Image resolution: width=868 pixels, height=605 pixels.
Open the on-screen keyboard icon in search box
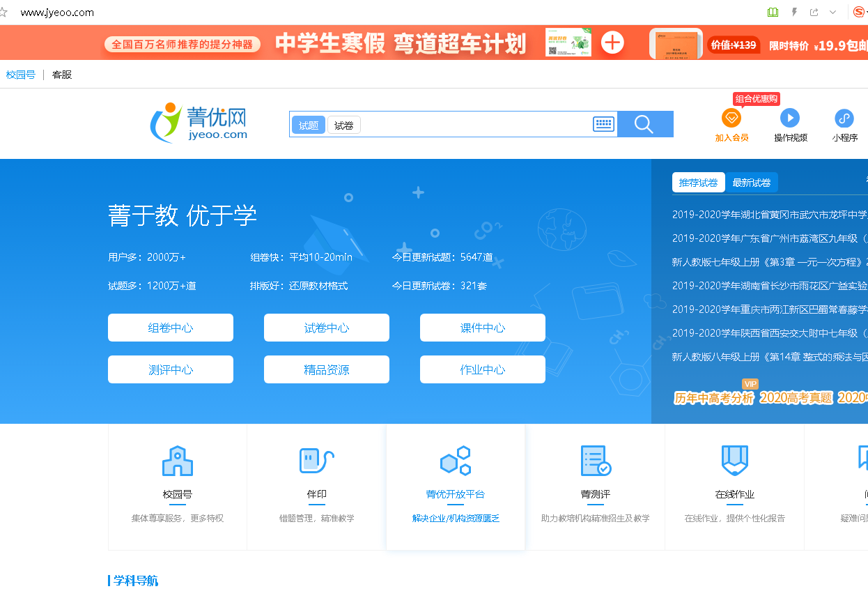tap(604, 124)
